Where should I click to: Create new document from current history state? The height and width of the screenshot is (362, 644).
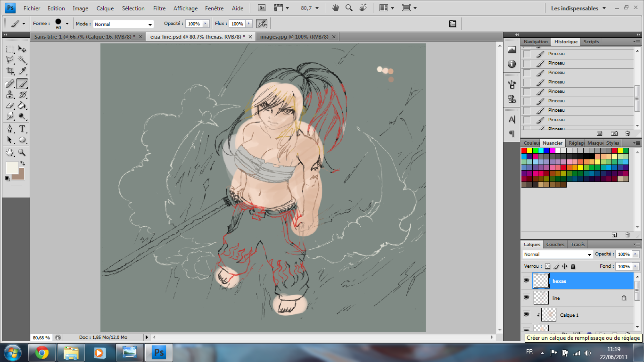600,134
